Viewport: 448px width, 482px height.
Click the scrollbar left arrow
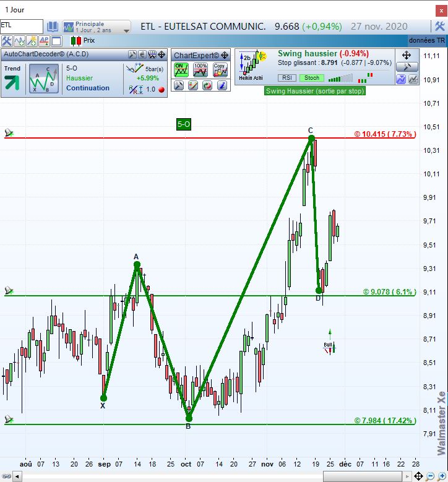(17, 477)
